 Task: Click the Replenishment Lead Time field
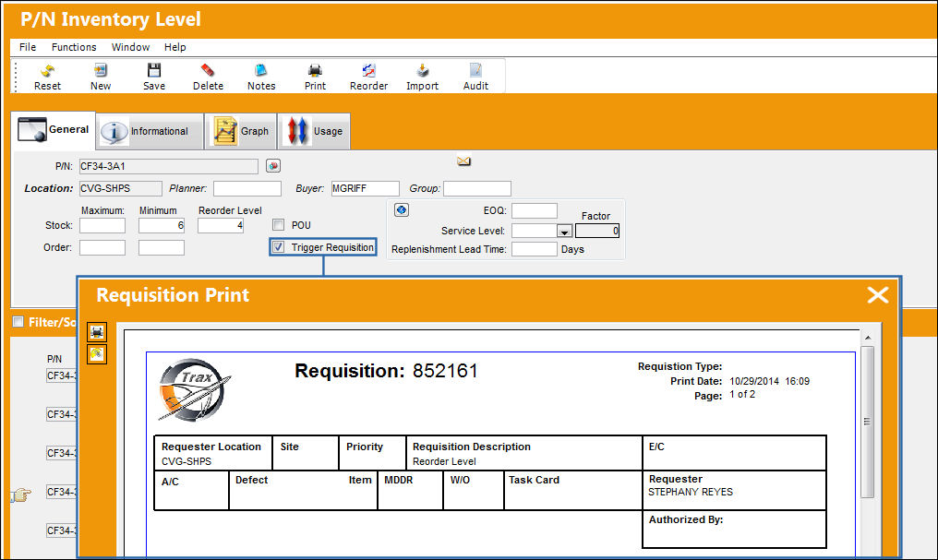(535, 248)
